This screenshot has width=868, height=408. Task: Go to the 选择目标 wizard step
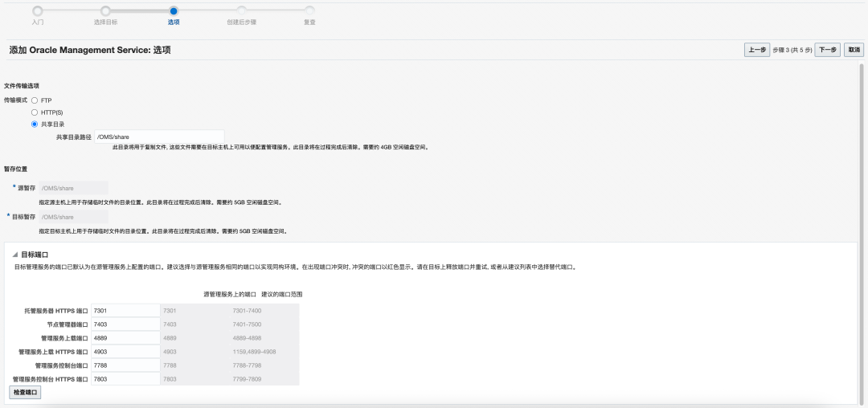coord(105,10)
